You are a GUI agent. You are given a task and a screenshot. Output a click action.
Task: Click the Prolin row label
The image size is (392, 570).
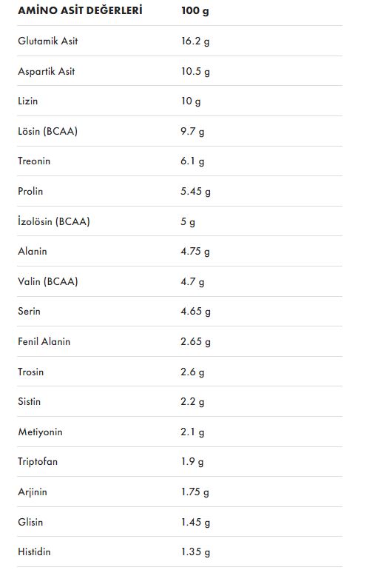point(30,191)
